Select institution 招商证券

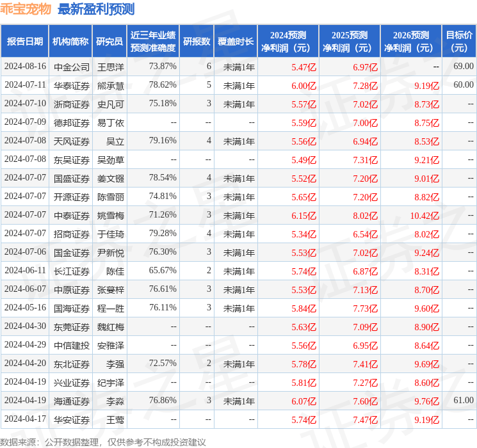point(72,234)
